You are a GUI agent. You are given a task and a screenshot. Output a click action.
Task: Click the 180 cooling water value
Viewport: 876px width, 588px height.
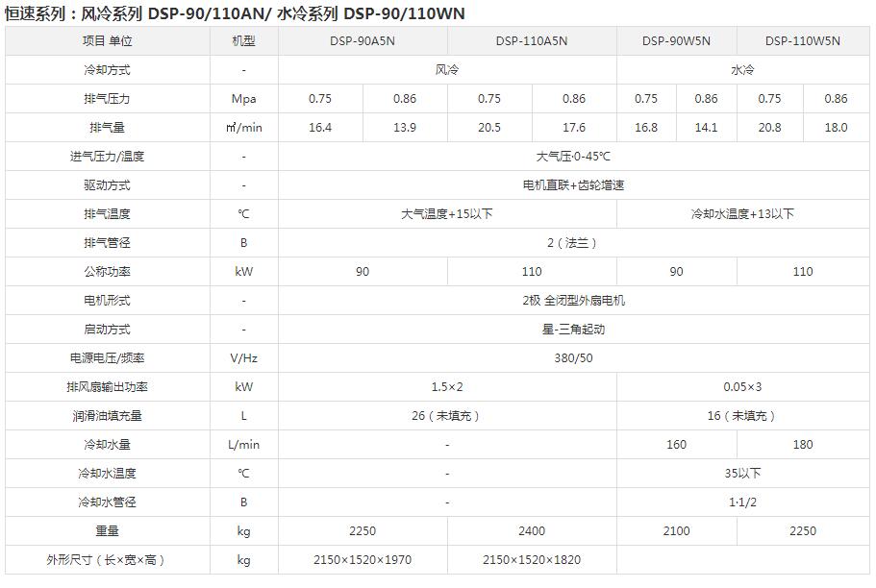(802, 445)
